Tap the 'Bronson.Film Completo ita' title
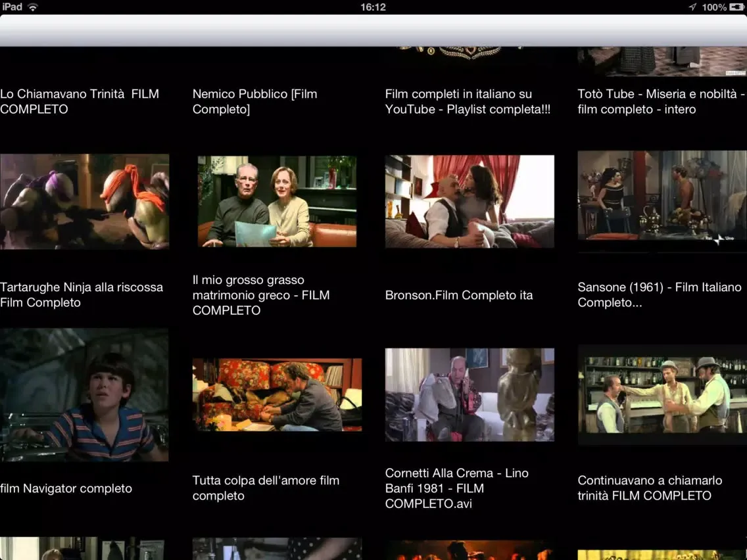This screenshot has width=747, height=560. 459,295
